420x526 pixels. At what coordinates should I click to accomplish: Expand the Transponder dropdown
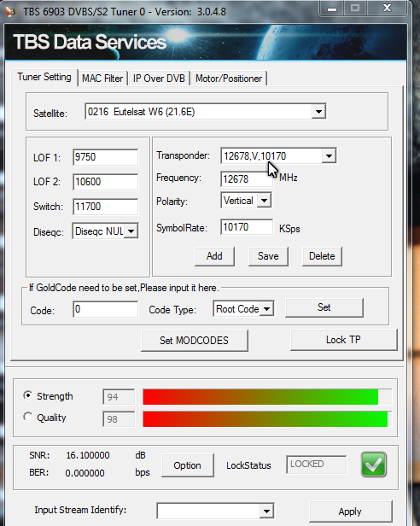[329, 156]
